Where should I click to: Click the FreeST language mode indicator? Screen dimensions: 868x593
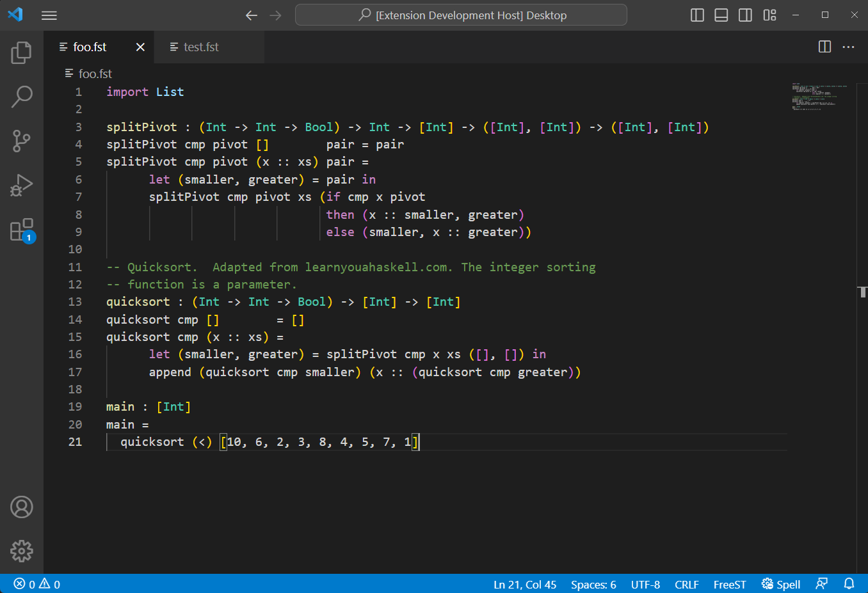(x=729, y=584)
